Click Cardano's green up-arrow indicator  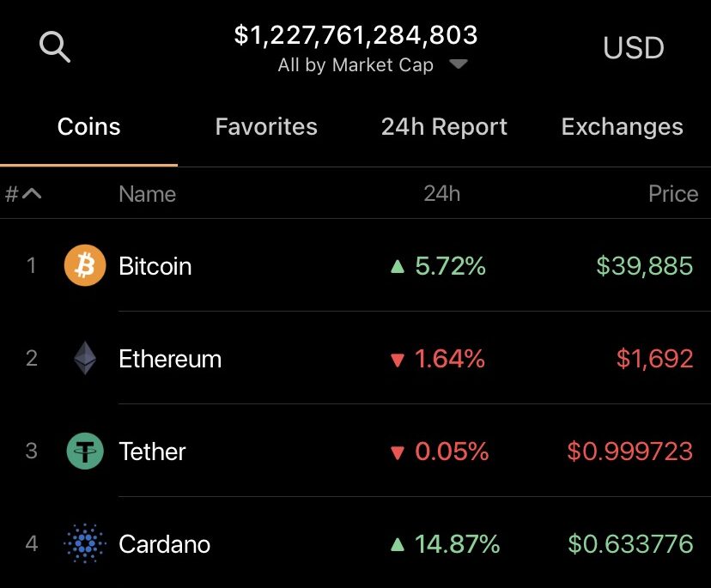tap(397, 544)
